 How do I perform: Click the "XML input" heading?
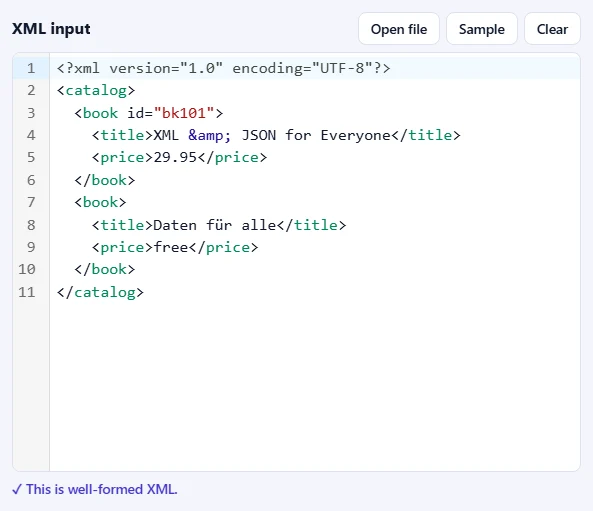(51, 29)
